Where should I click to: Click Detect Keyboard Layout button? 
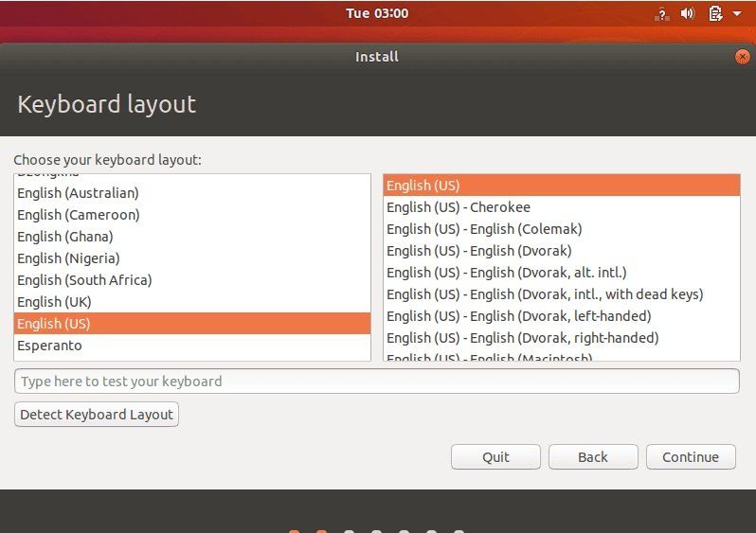click(97, 415)
